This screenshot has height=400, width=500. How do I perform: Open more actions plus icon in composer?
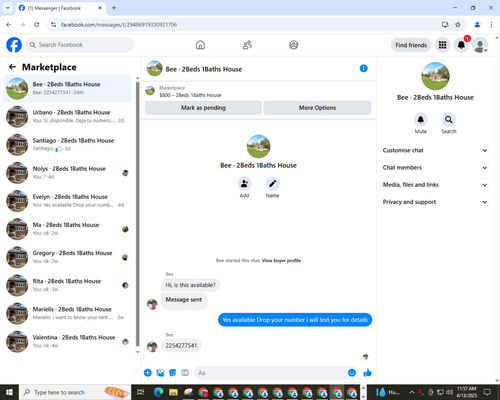click(148, 373)
